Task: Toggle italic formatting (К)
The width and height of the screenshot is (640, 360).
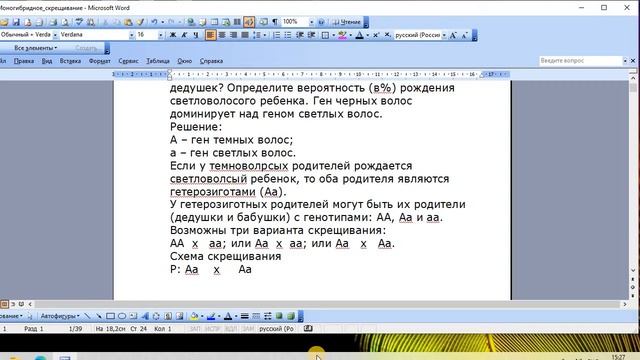Action: pyautogui.click(x=184, y=35)
